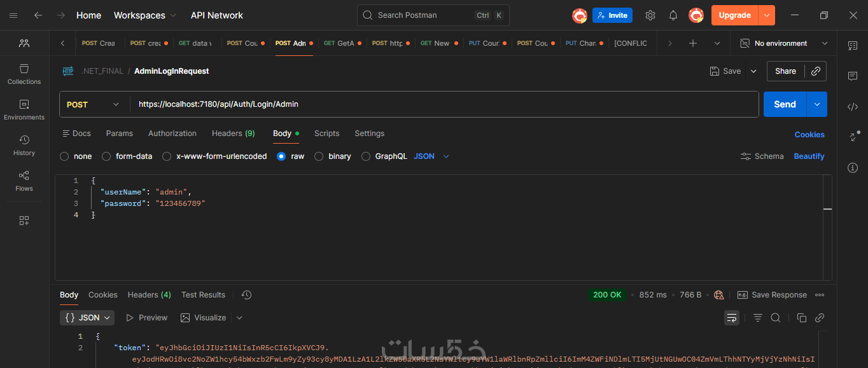Copy the response body
Screen dimensions: 868x368
[x=802, y=318]
